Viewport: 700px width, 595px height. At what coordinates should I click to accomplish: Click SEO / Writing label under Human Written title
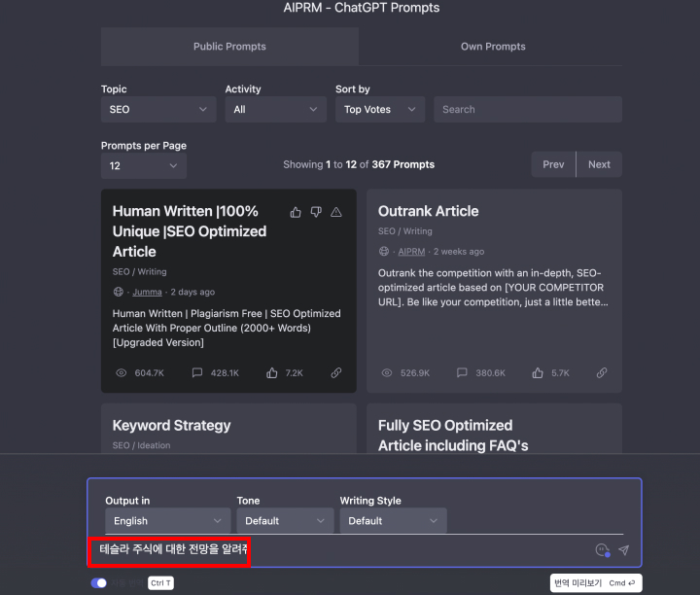tap(140, 272)
